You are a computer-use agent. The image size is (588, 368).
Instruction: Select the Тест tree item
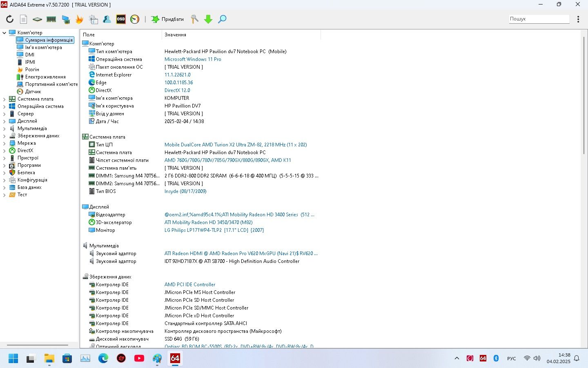[x=22, y=195]
